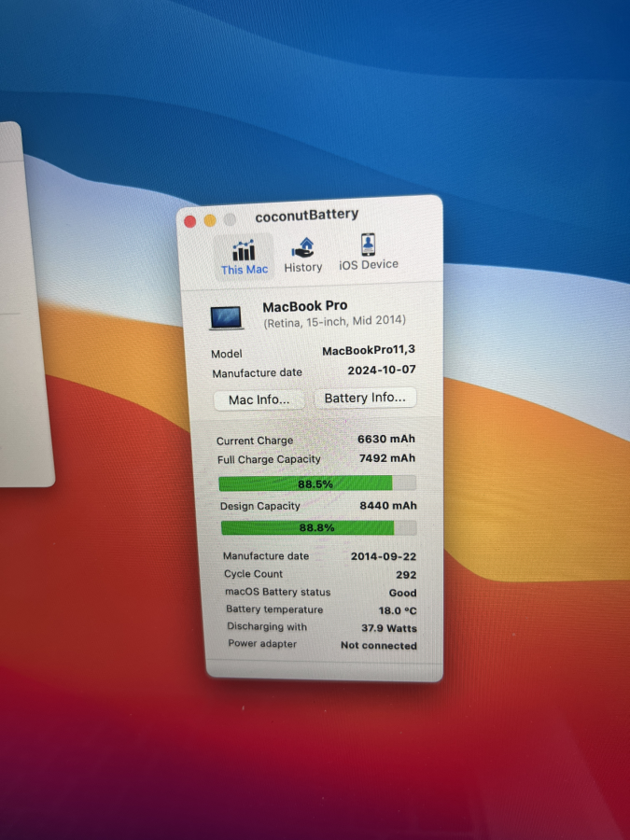Click the This Mac bar chart icon
Screen dimensions: 630x840
[x=244, y=249]
